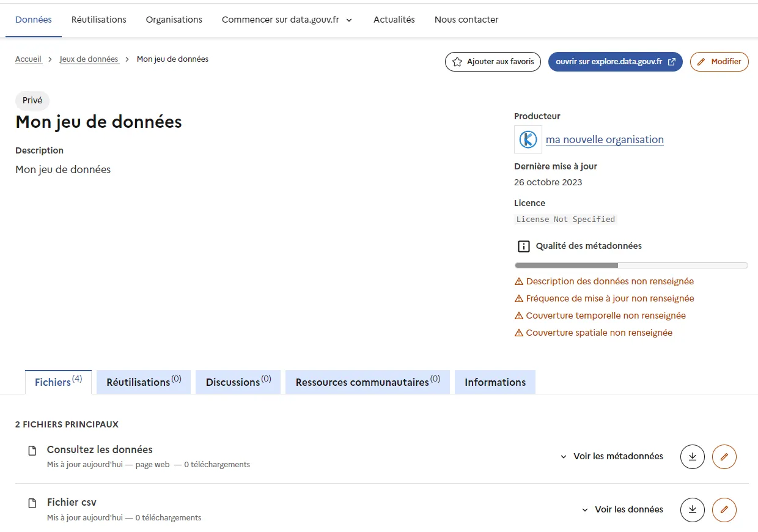Expand Voir les données for Fichier csv
The height and width of the screenshot is (532, 758).
pos(622,509)
